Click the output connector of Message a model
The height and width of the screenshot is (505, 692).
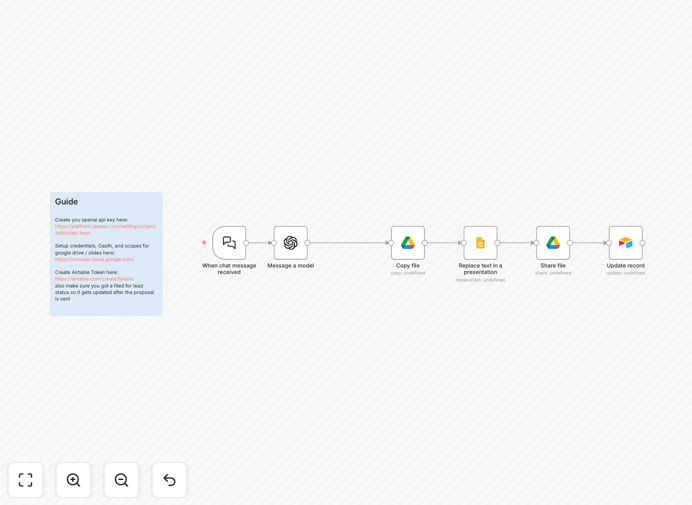(308, 243)
